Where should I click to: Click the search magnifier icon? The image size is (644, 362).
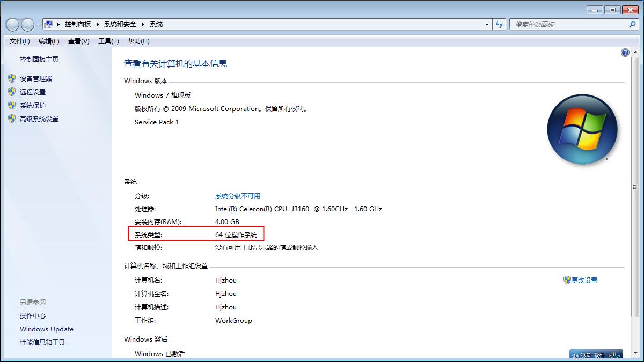tap(632, 24)
